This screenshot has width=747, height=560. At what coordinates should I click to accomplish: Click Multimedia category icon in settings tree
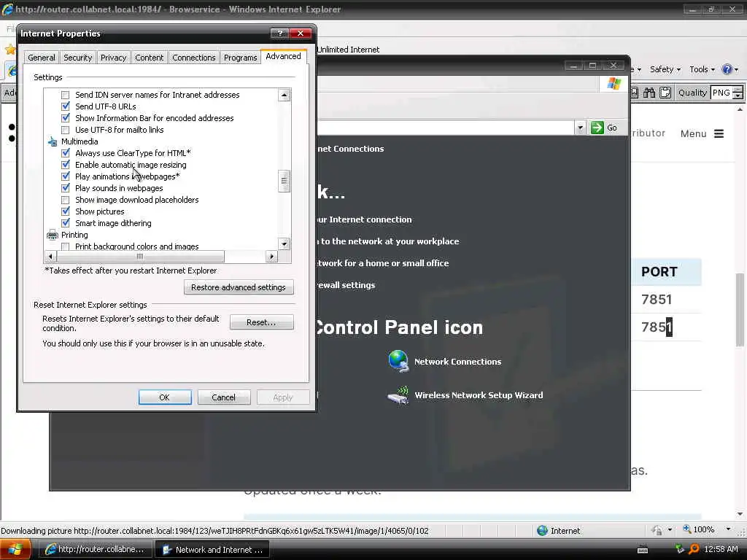click(53, 141)
